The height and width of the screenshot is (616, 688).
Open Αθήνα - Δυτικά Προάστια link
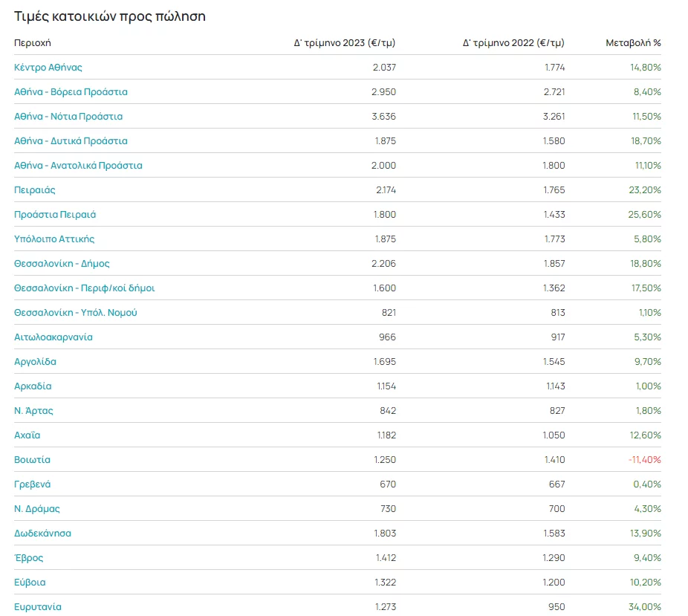(x=71, y=141)
